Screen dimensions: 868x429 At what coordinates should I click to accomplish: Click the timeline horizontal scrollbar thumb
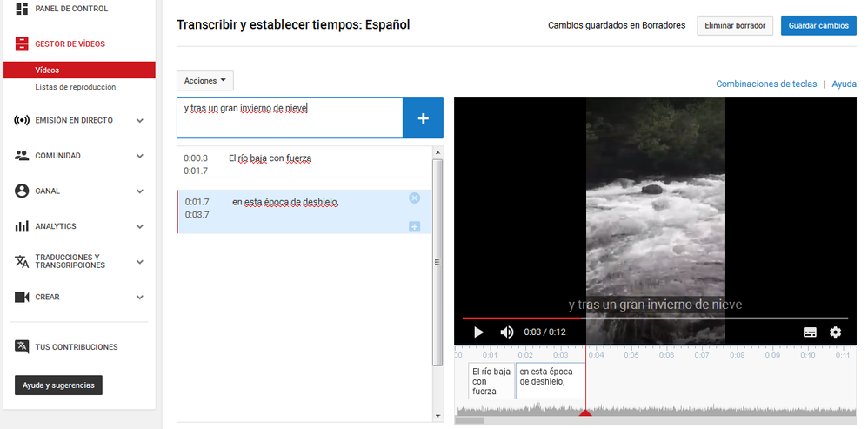[x=470, y=420]
